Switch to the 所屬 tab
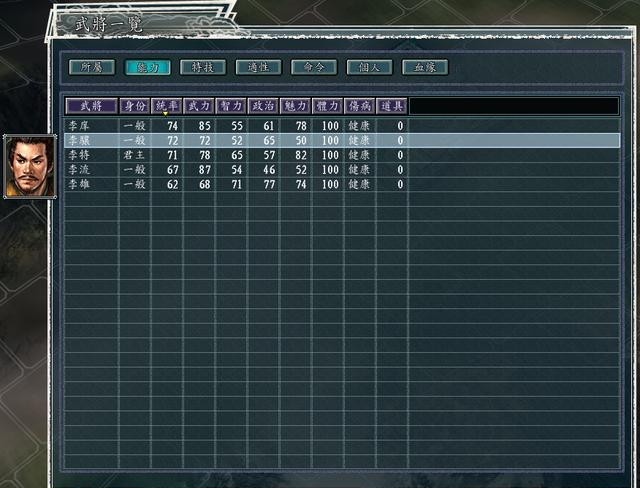This screenshot has width=640, height=488. [x=92, y=67]
